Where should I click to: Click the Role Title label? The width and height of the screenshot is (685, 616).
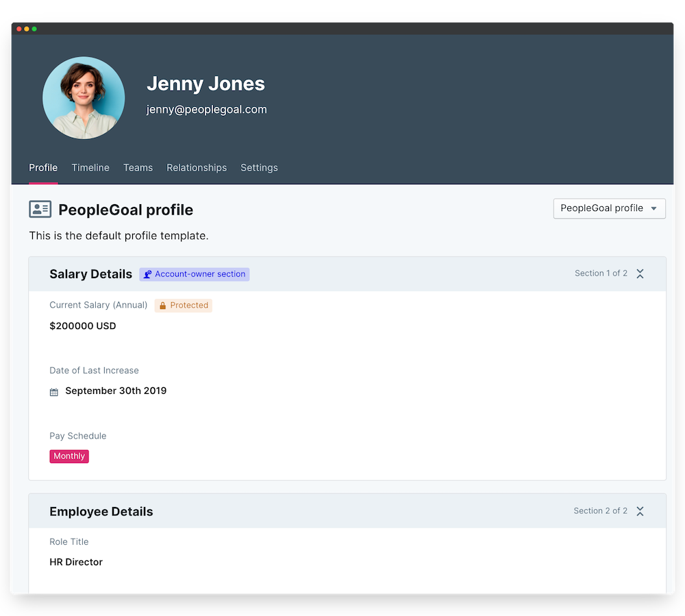pos(69,542)
